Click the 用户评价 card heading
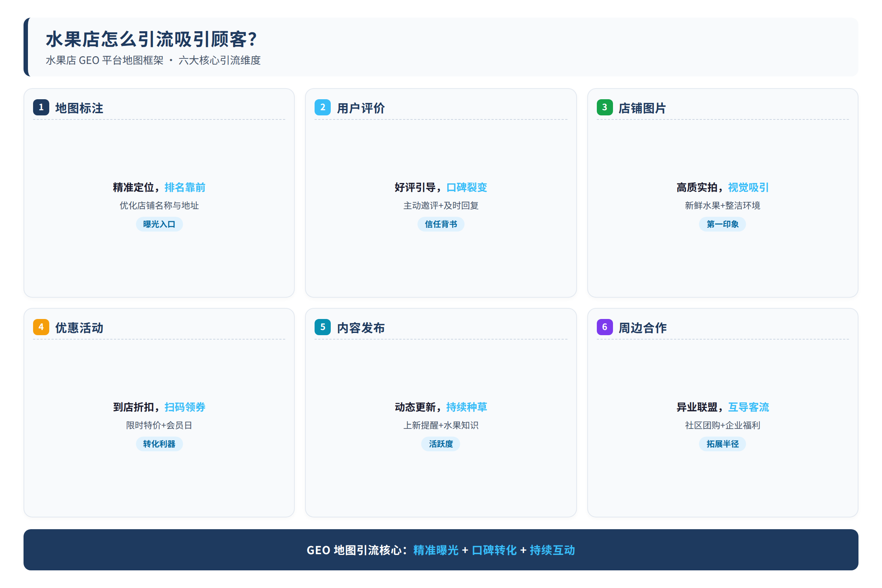Screen dimensions: 882x588 [361, 108]
